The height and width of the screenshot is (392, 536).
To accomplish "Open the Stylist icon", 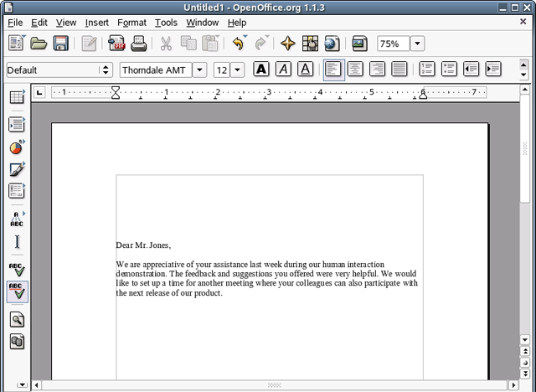I will [310, 44].
